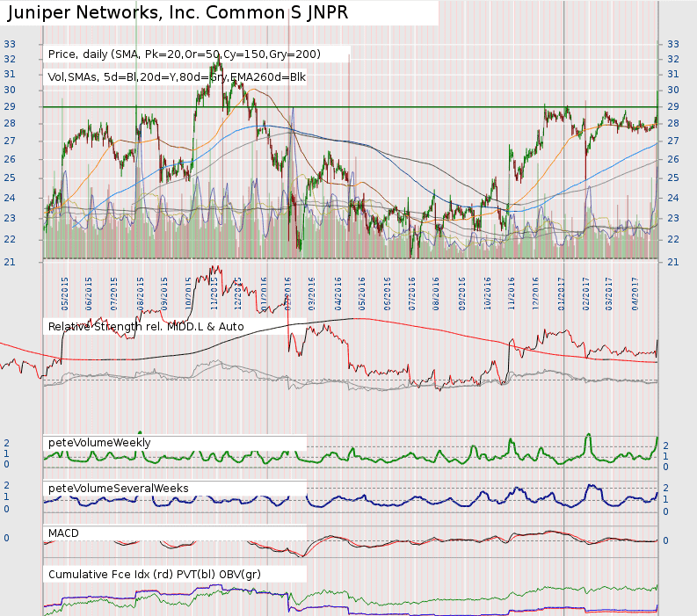Select price 29 on the left axis

point(10,106)
